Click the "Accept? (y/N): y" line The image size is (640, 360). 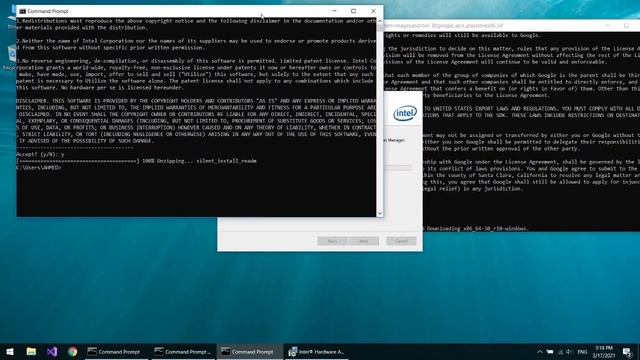40,154
